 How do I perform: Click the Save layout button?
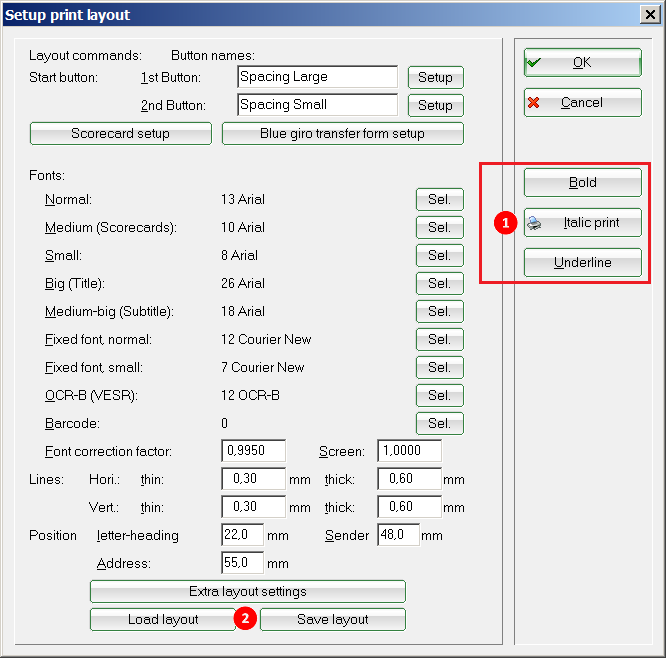pyautogui.click(x=333, y=619)
